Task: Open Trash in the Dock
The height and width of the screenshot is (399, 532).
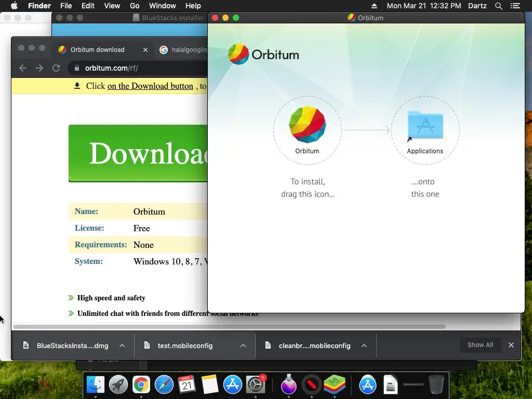Action: coord(436,384)
